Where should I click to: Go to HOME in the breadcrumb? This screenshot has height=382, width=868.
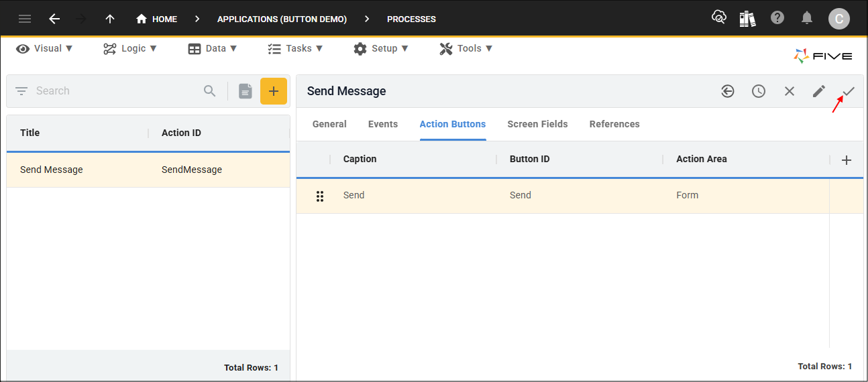157,19
